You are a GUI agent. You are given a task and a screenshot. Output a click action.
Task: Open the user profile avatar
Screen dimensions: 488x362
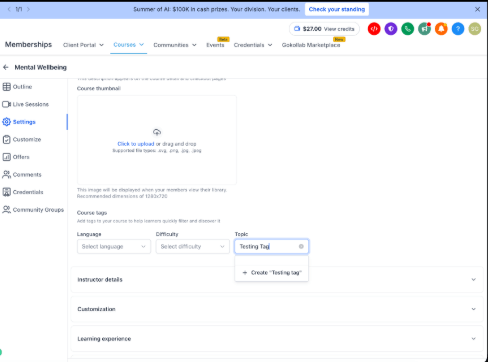[x=475, y=29]
